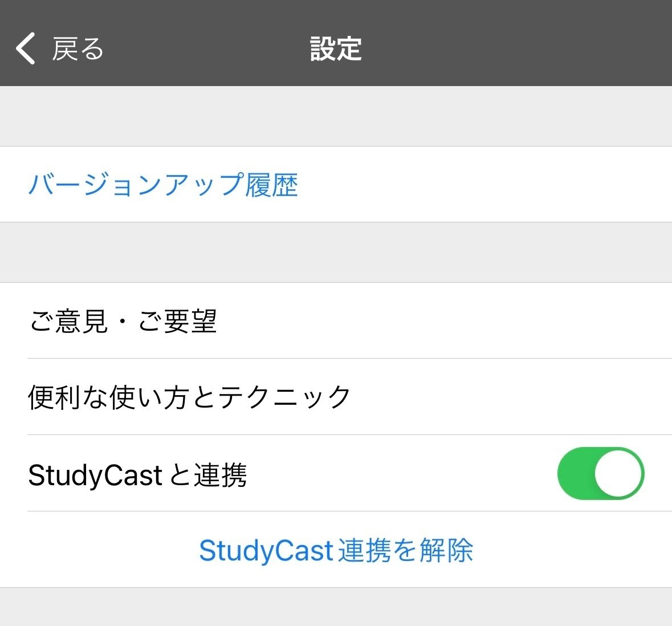Viewport: 672px width, 626px height.
Task: Tap the green toggle next to StudyCastと連携
Action: coord(600,474)
